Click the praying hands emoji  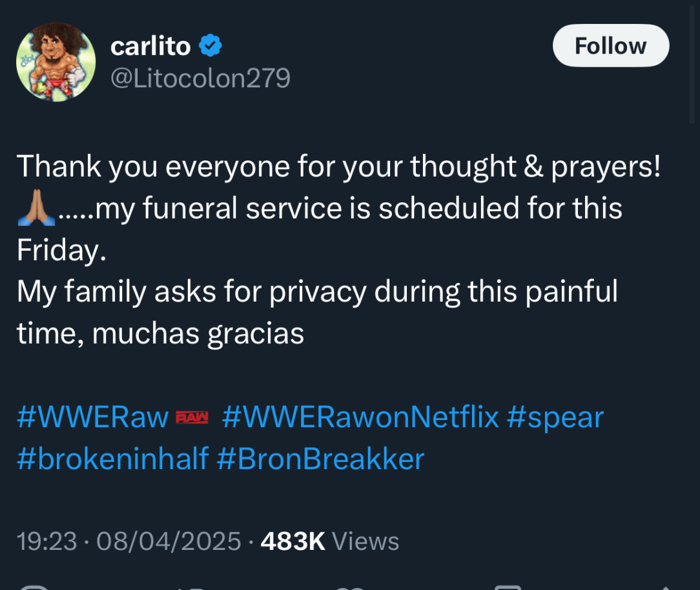coord(36,208)
